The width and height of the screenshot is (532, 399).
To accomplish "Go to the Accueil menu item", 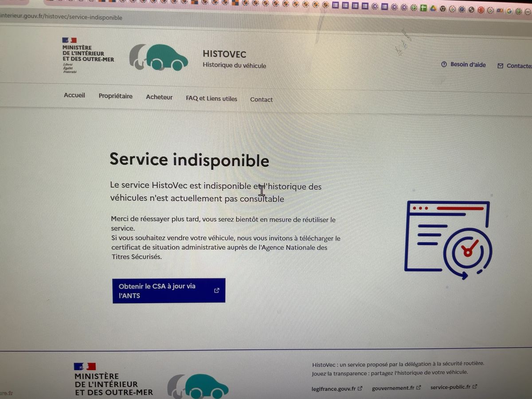I will pyautogui.click(x=74, y=95).
